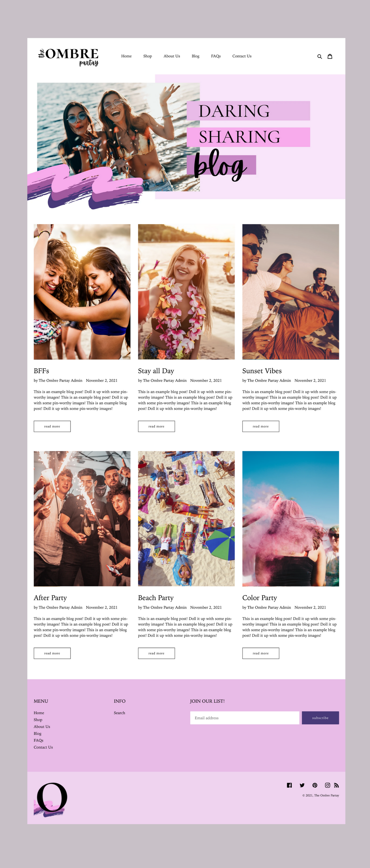The height and width of the screenshot is (868, 370).
Task: Click read more under BFFs post
Action: coord(52,426)
